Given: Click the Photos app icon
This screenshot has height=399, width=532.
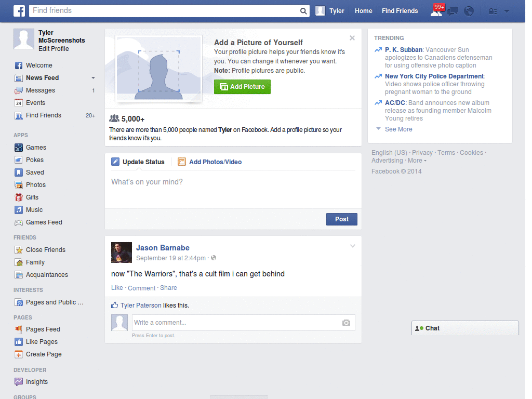Looking at the screenshot, I should point(19,185).
